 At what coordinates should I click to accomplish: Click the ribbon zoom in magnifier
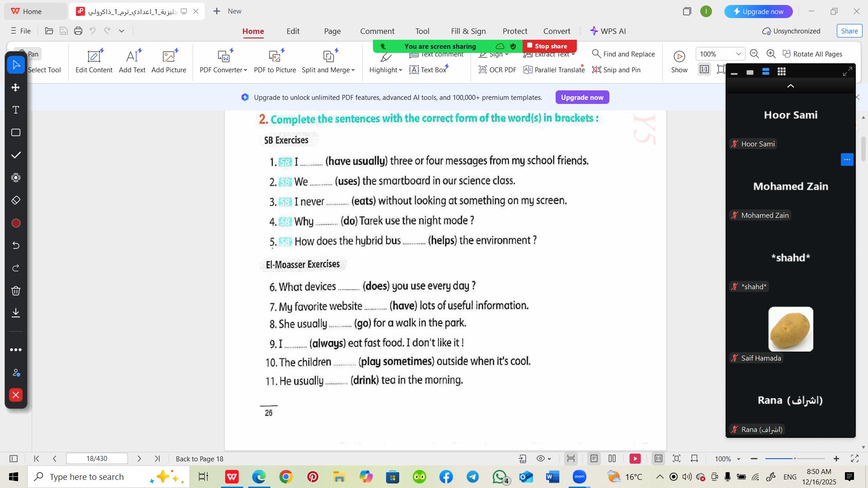(x=771, y=54)
